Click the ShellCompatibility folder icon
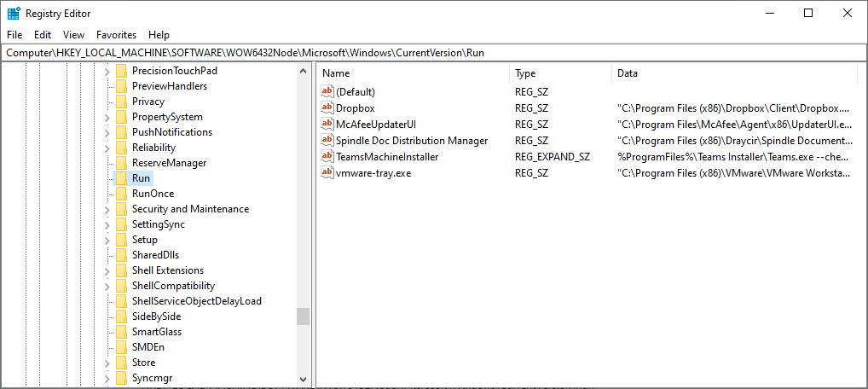This screenshot has width=868, height=389. 122,286
